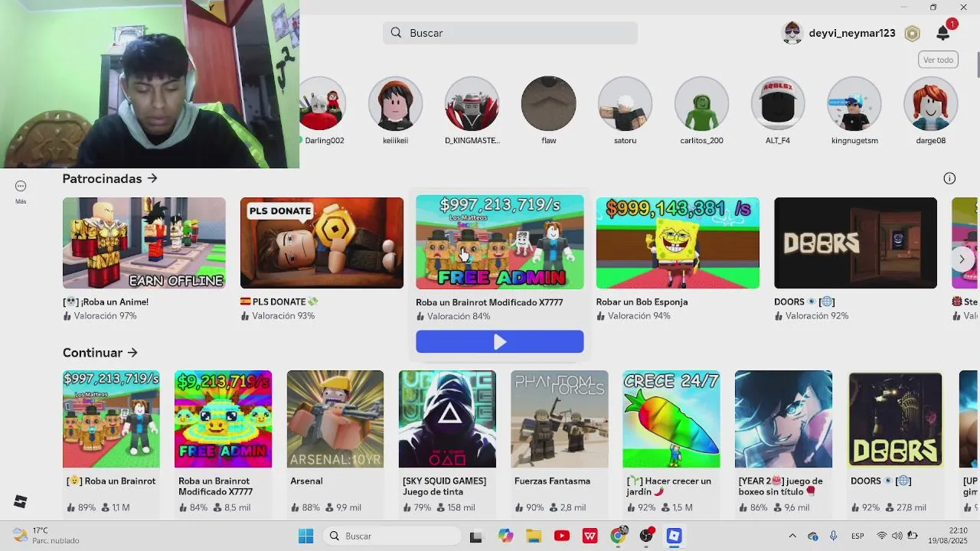Image resolution: width=980 pixels, height=551 pixels.
Task: Open the PLS DONATE sponsored thumbnail
Action: click(322, 243)
